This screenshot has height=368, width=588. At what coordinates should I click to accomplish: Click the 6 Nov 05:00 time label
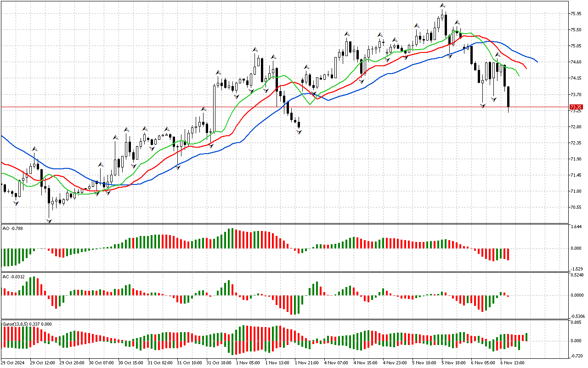point(484,362)
